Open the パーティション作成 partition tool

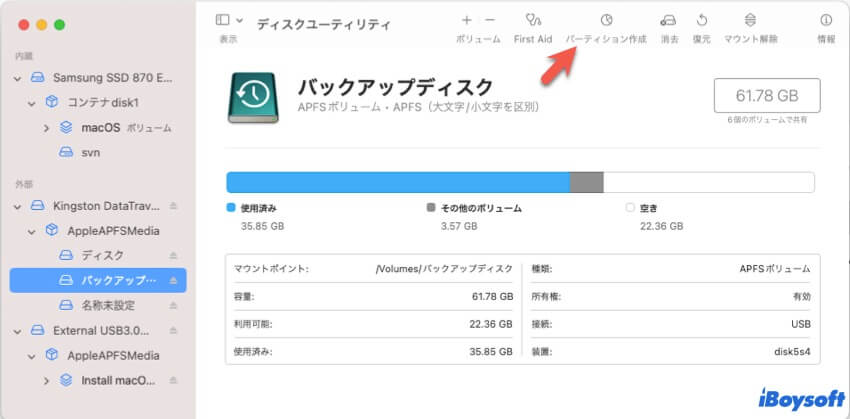[x=606, y=20]
